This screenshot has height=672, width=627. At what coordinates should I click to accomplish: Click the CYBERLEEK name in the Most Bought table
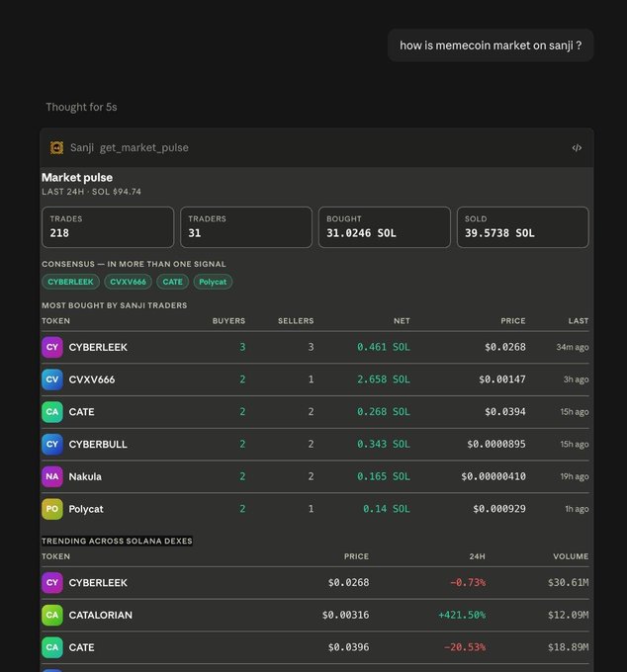(x=98, y=347)
